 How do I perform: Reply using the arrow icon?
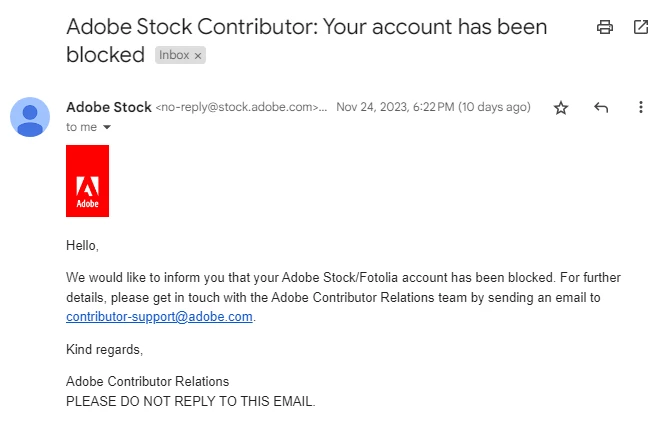click(x=601, y=108)
